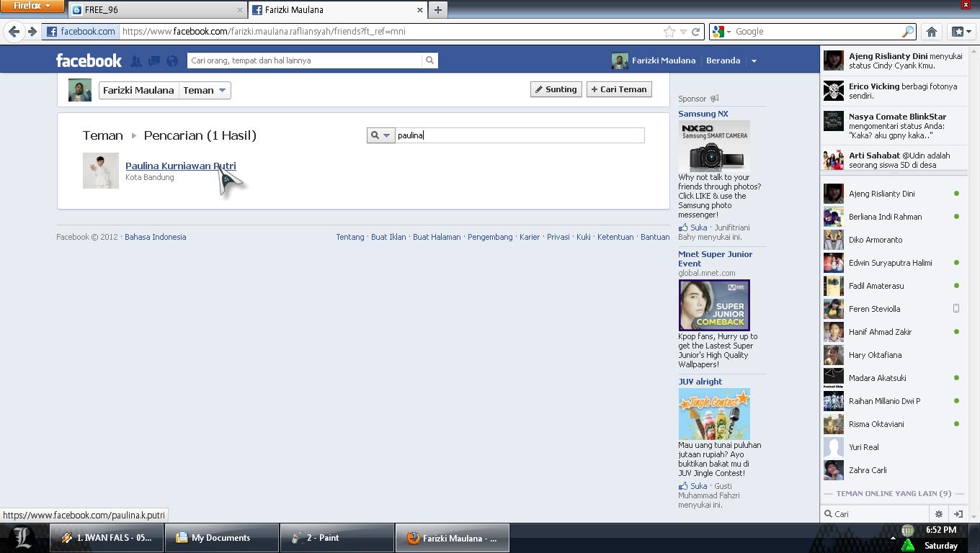This screenshot has height=553, width=980.
Task: Open chat with Zahra Carli
Action: point(894,470)
